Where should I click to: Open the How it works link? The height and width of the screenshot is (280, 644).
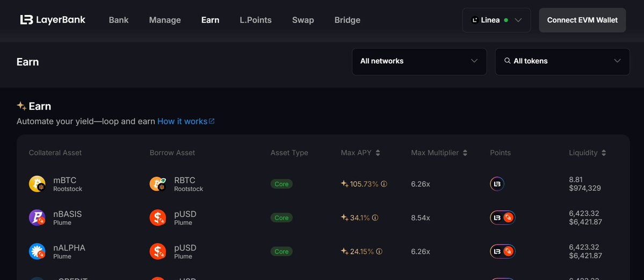coord(186,121)
